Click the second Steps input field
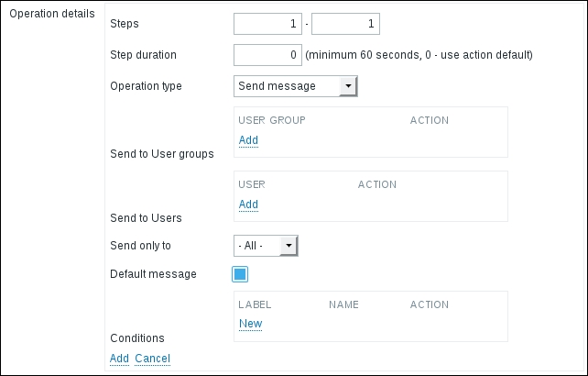 (345, 24)
